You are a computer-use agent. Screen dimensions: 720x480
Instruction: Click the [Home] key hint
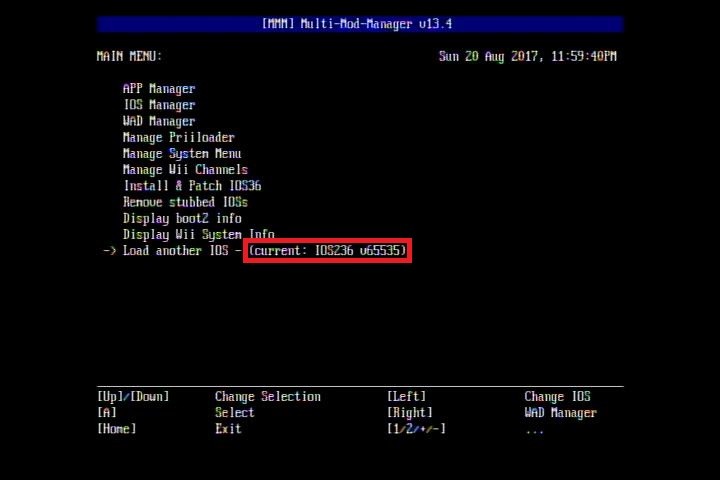point(117,429)
